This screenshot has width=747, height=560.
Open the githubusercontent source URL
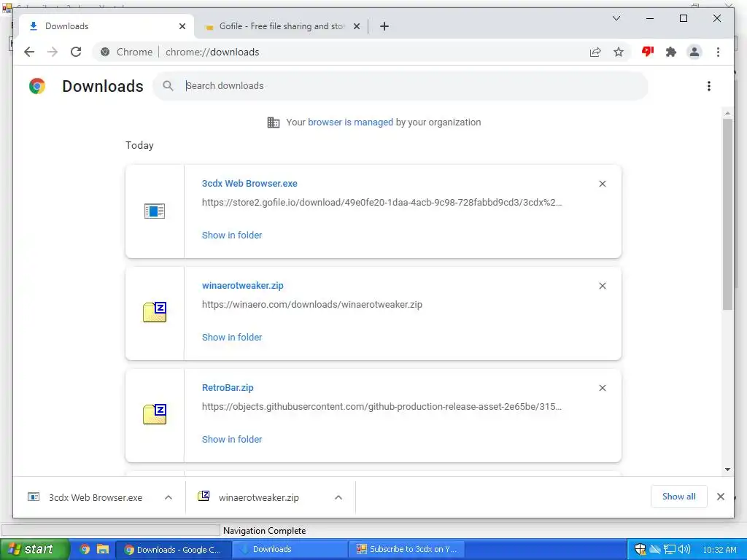click(x=382, y=407)
